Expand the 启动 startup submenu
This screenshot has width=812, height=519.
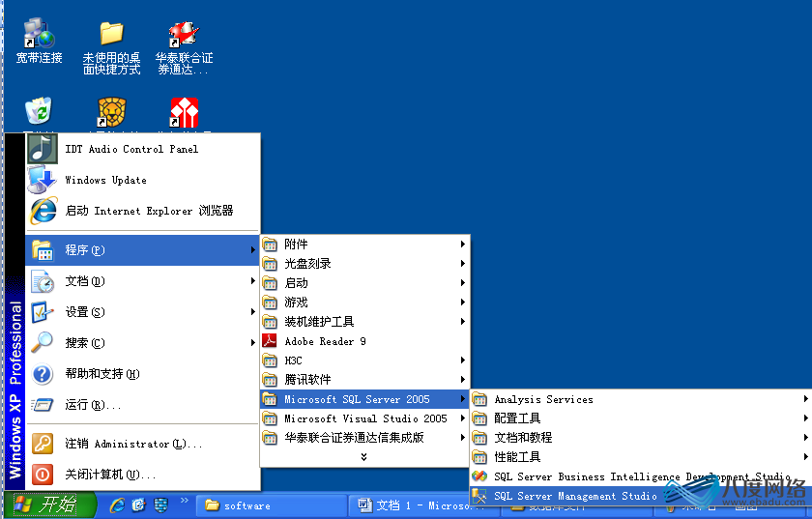pyautogui.click(x=365, y=283)
